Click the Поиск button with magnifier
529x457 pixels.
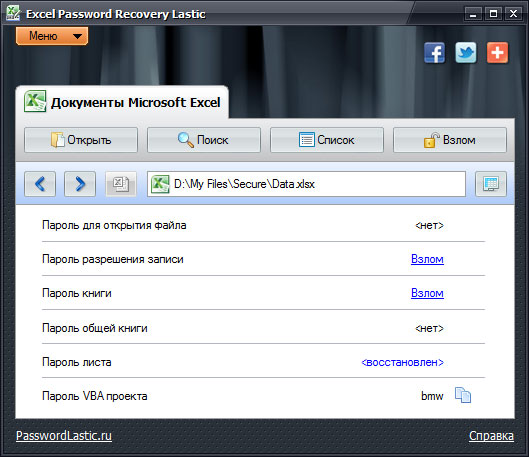tap(204, 140)
